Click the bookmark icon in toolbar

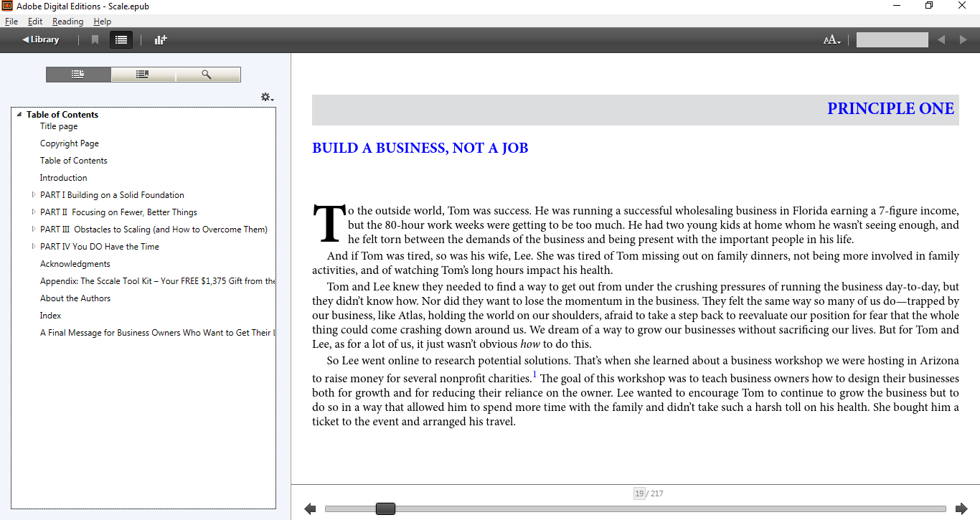(x=95, y=39)
